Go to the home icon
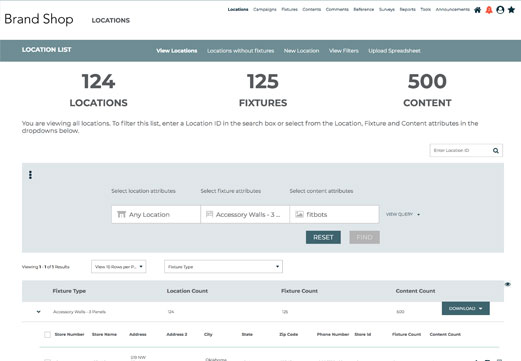 477,10
